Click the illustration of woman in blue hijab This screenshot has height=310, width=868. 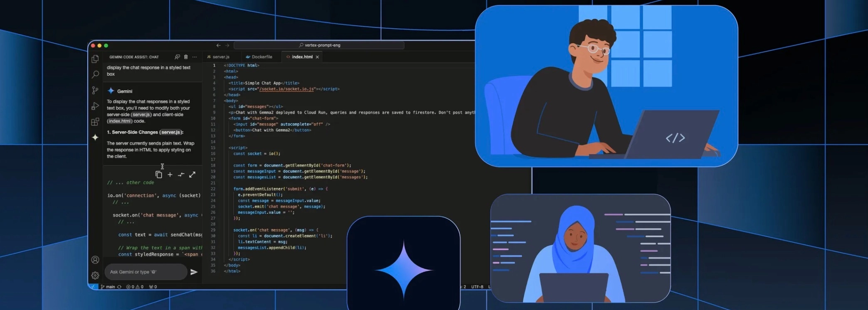(x=580, y=248)
